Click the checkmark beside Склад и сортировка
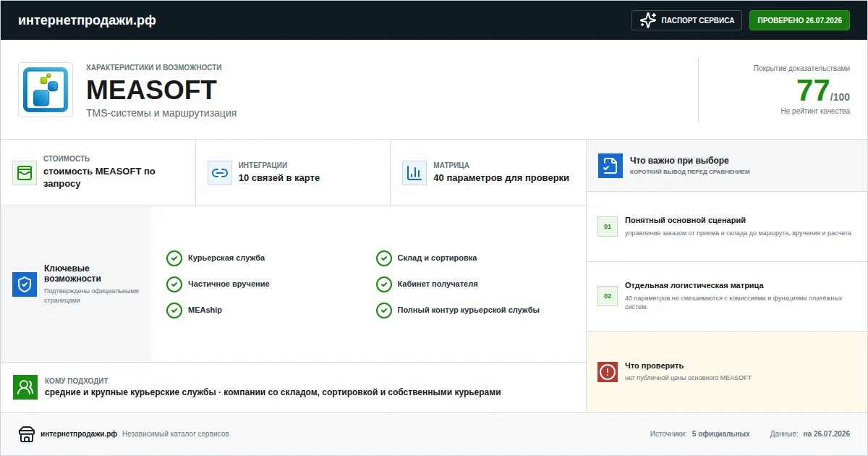This screenshot has width=868, height=456. 384,258
